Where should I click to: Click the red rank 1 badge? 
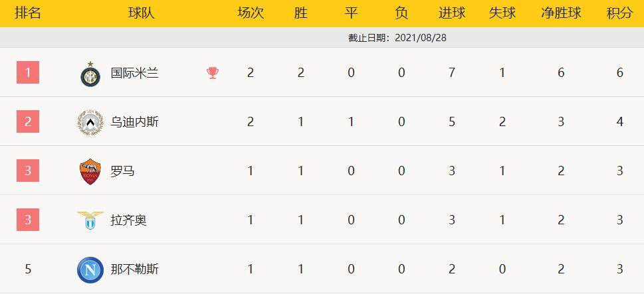pyautogui.click(x=28, y=73)
